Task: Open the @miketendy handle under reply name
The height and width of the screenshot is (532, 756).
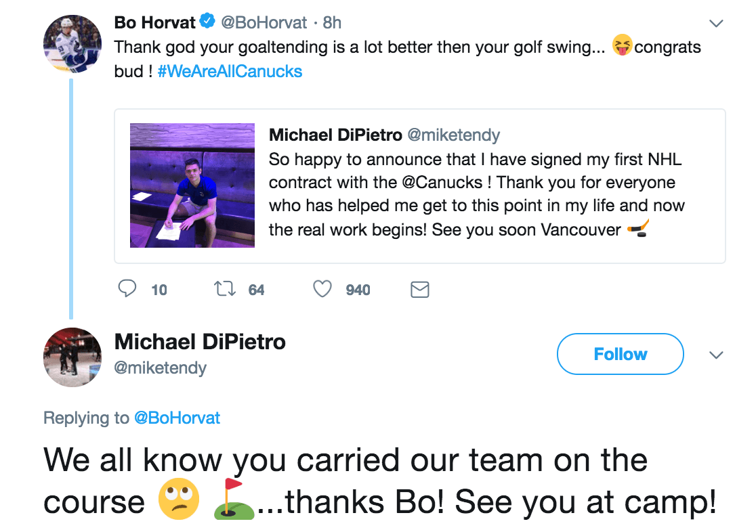Action: 161,368
